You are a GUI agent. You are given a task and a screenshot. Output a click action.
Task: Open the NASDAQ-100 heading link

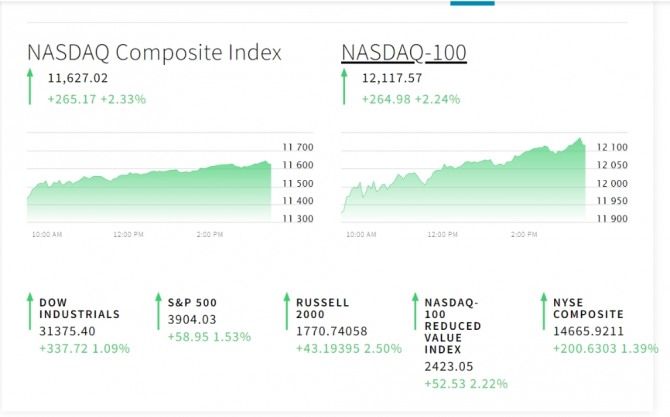(404, 53)
